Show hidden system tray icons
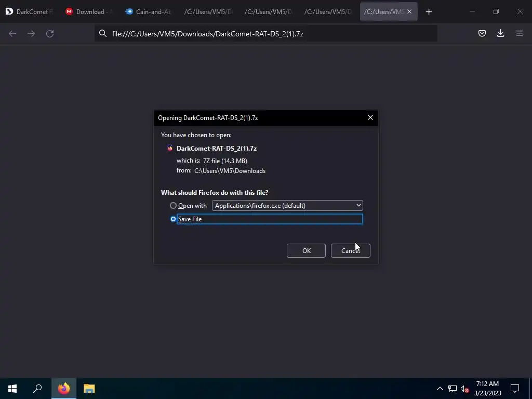The width and height of the screenshot is (532, 399). [440, 389]
